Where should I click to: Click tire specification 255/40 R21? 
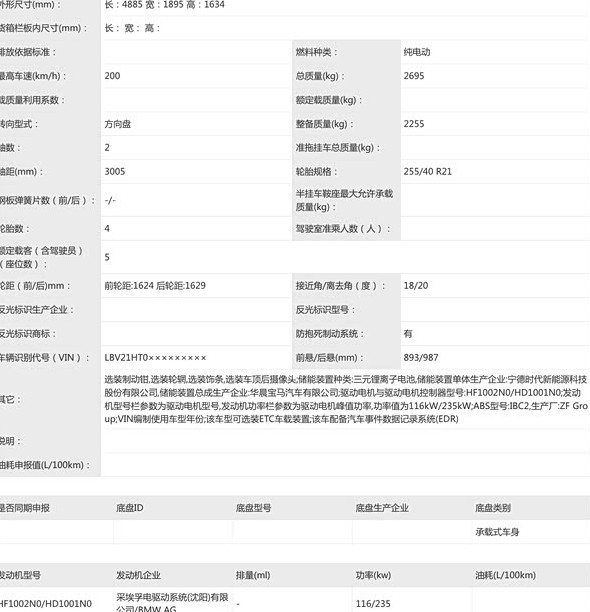point(427,171)
